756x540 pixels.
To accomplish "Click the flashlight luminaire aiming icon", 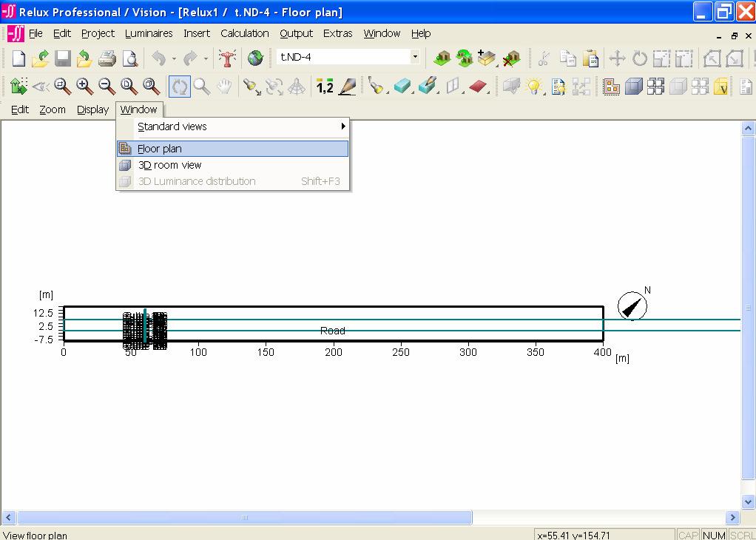I will (x=252, y=87).
